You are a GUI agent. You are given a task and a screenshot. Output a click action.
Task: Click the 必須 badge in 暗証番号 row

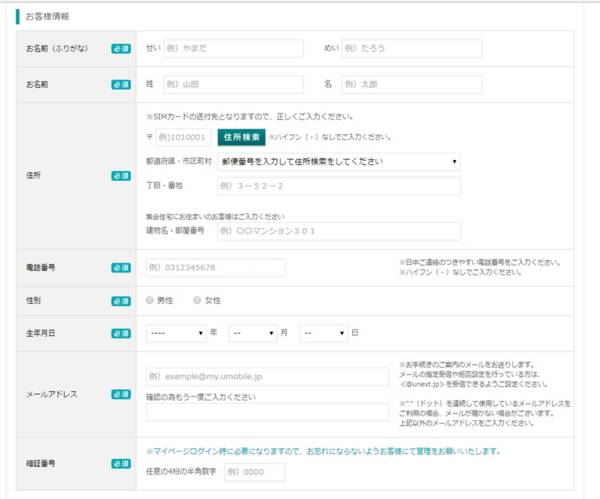tap(121, 464)
